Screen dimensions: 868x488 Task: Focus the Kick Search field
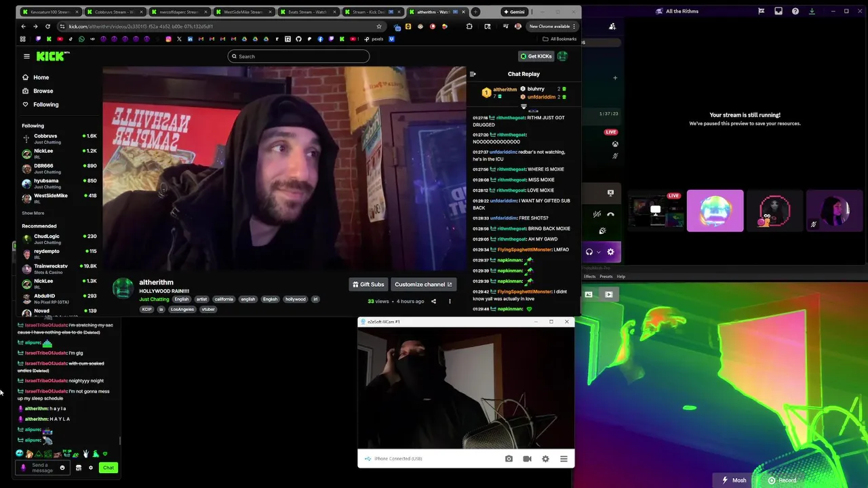298,56
